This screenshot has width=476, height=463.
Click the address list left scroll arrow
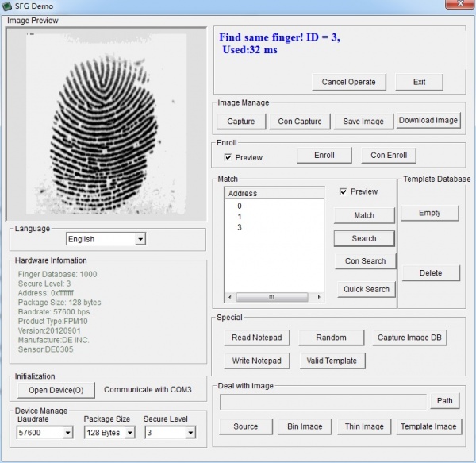230,297
